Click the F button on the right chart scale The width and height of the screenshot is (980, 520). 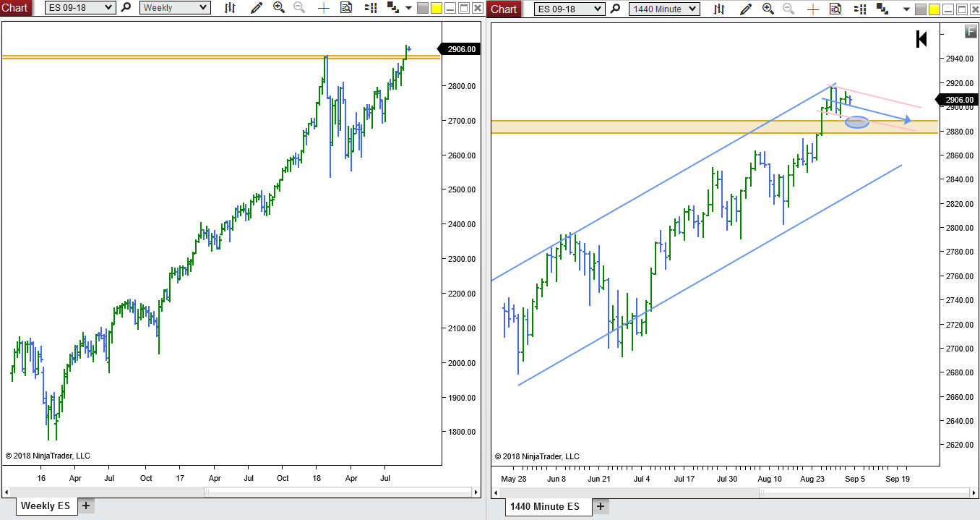click(x=971, y=31)
